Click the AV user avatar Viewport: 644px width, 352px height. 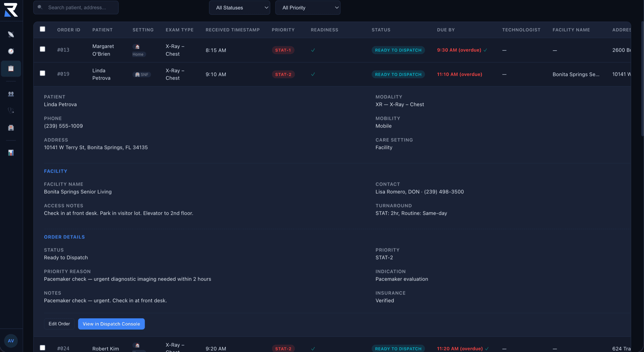pyautogui.click(x=11, y=341)
